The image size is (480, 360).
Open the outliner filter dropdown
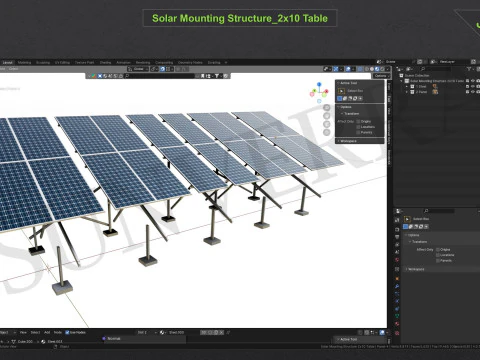coord(470,69)
